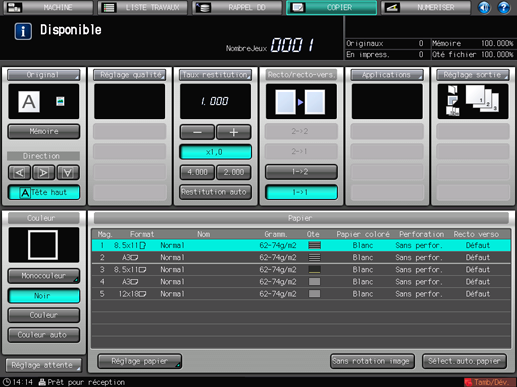Viewport: 517px width, 387px height.
Task: Open the MACHINE tab
Action: [x=48, y=7]
